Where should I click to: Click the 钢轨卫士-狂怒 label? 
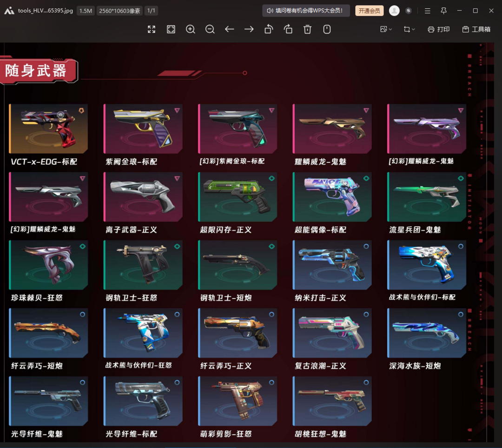pos(131,298)
